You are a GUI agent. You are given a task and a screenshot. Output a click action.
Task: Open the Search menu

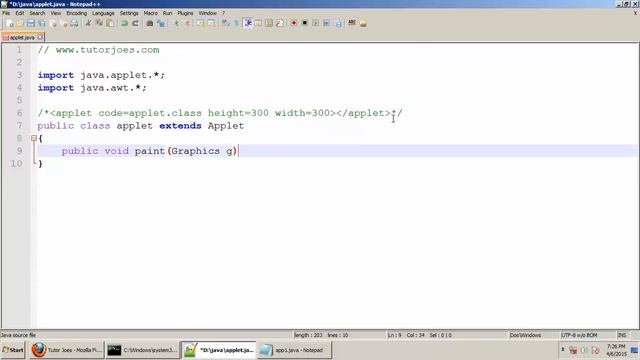(37, 13)
